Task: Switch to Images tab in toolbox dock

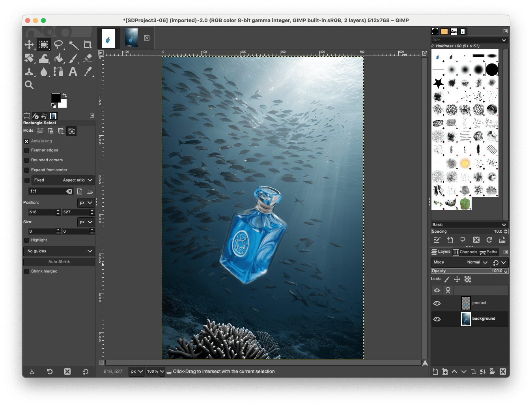Action: coord(53,116)
